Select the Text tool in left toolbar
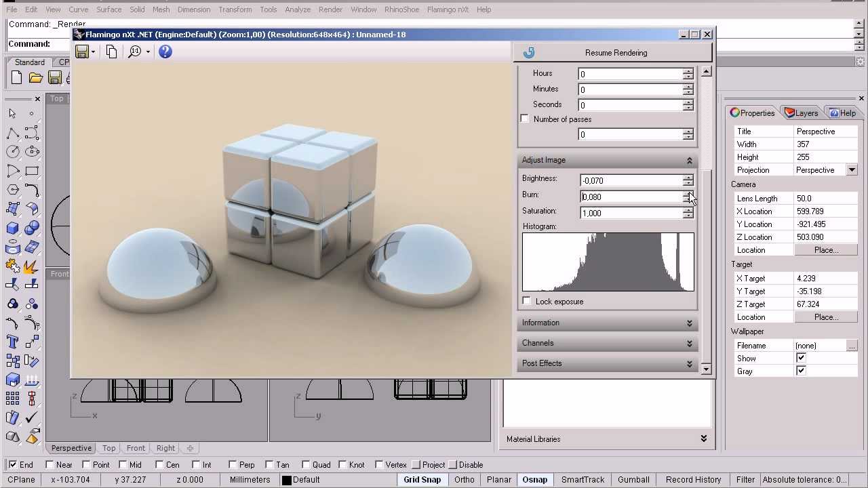 (12, 342)
